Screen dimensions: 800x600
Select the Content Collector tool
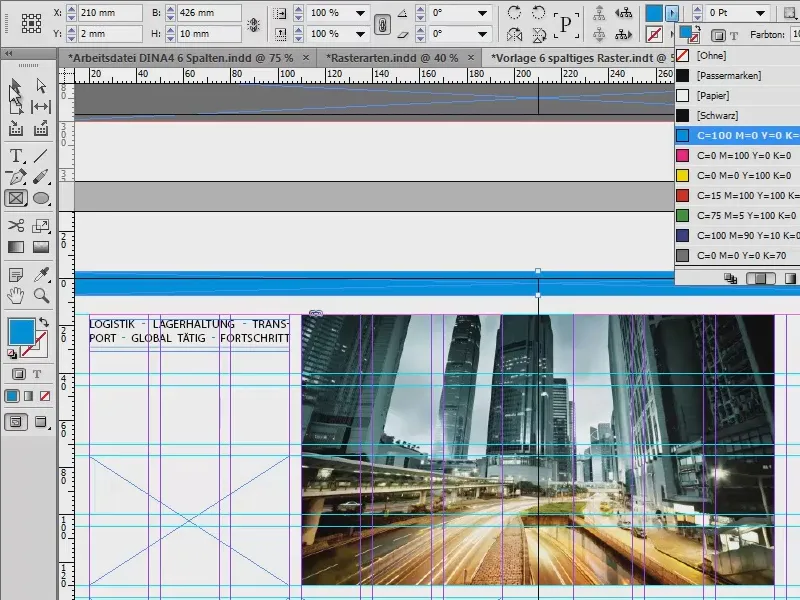(16, 128)
